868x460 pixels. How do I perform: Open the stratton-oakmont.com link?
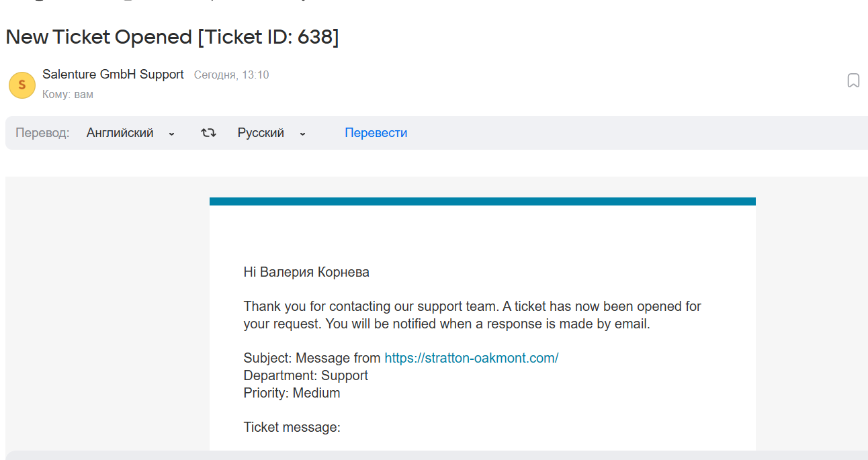(x=471, y=358)
